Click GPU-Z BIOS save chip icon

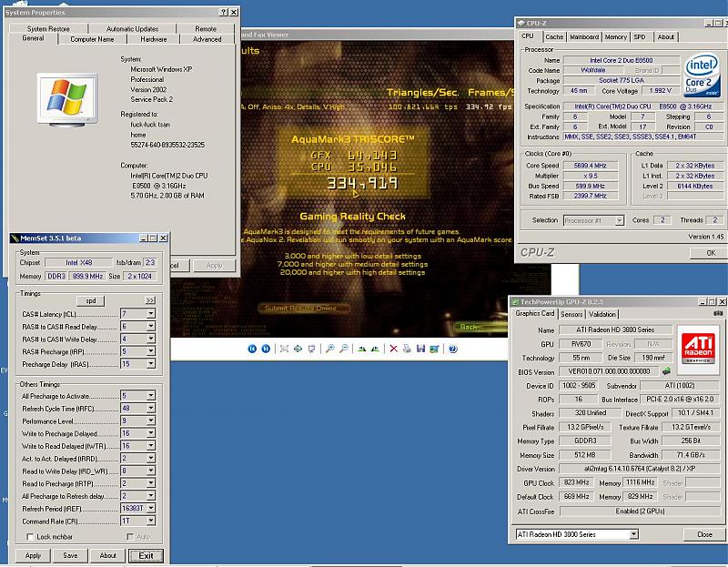667,371
